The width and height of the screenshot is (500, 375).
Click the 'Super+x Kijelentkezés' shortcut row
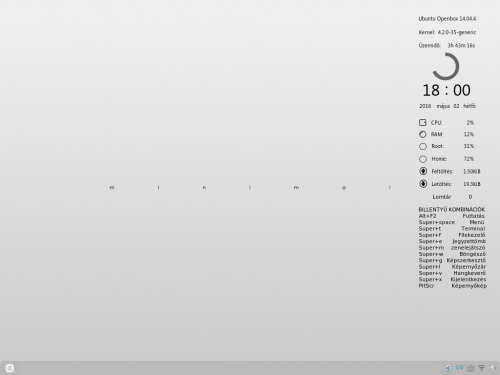452,279
